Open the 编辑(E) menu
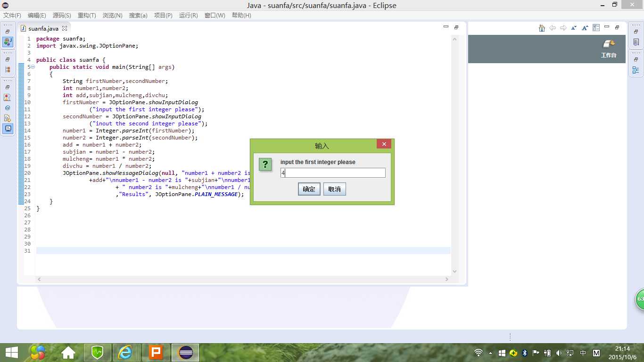 37,15
